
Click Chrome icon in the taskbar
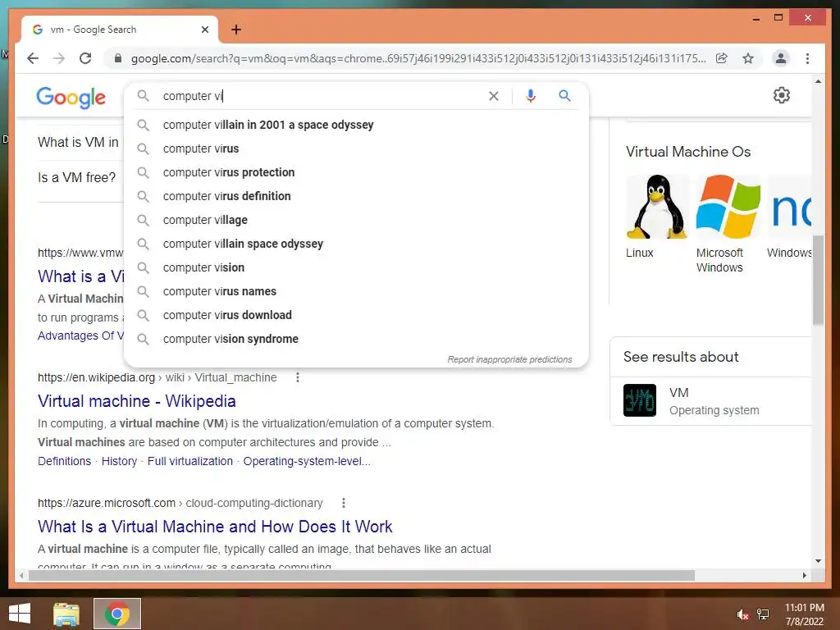point(117,614)
